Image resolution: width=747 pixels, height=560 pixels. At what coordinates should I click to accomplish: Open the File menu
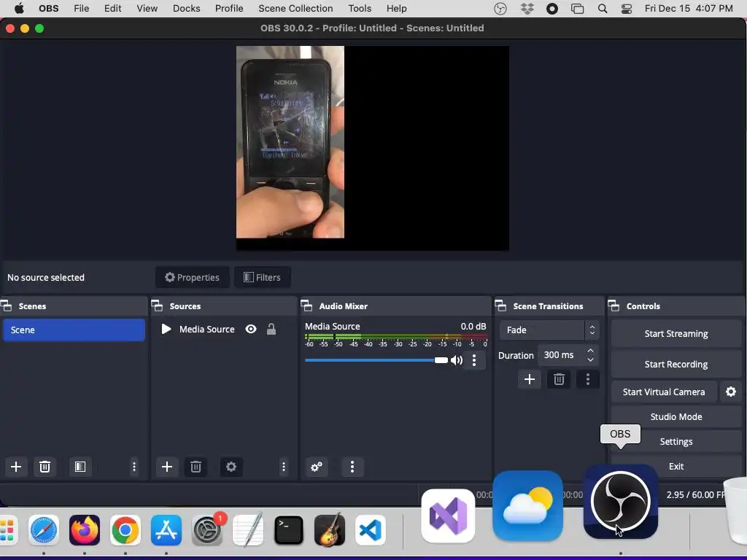(82, 9)
